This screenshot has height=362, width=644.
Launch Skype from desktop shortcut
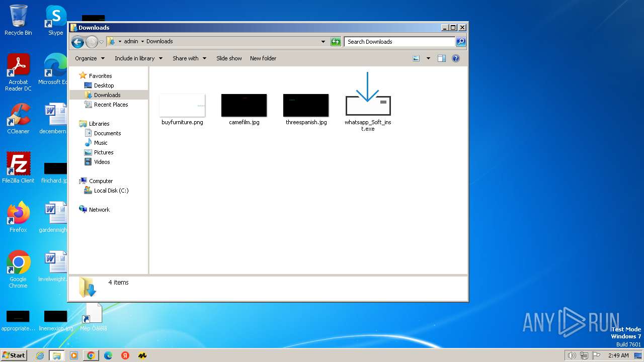(55, 20)
